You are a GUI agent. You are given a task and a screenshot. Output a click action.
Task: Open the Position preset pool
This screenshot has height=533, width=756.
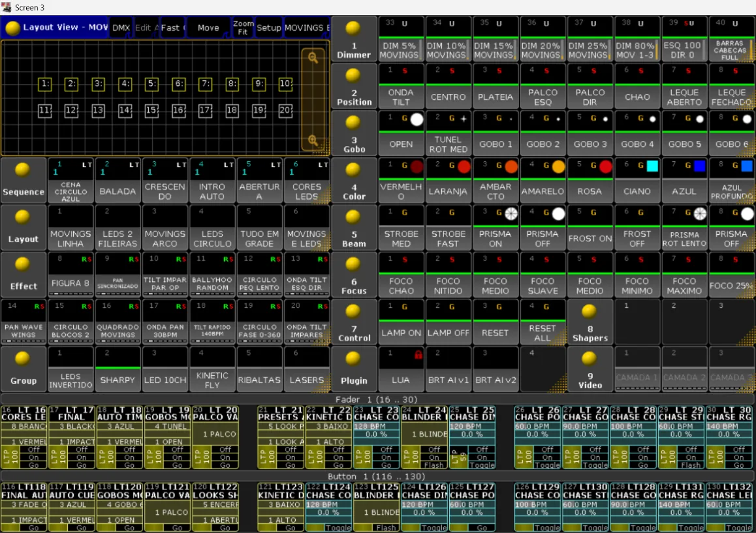click(354, 85)
